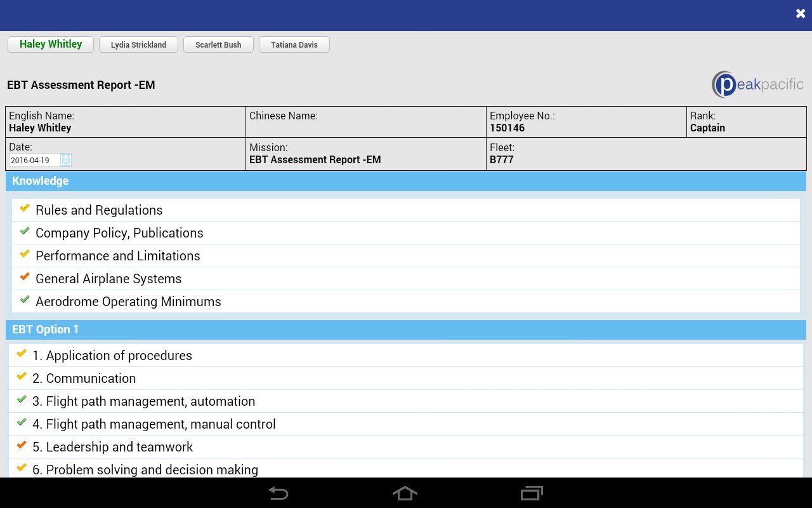
Task: Click the green check for Aerodrome Operating Minimums
Action: point(25,300)
